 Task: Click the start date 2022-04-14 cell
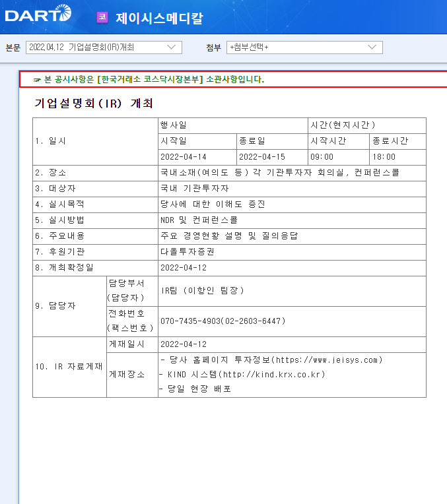pos(197,157)
